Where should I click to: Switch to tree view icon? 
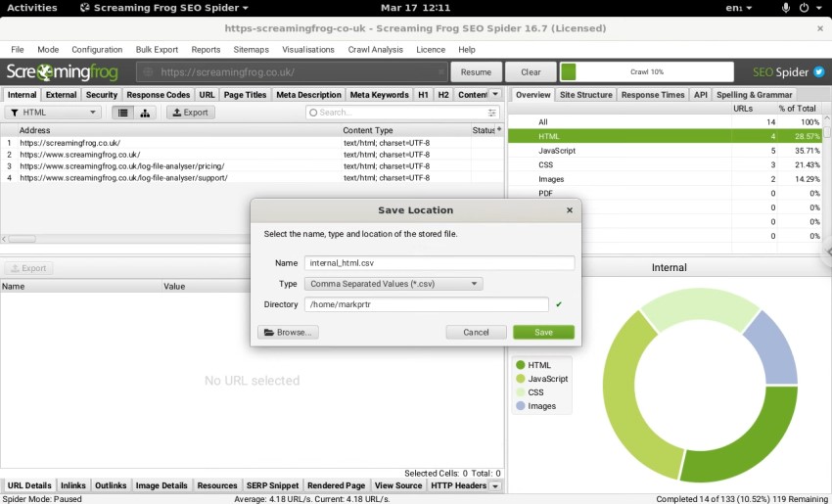[146, 113]
